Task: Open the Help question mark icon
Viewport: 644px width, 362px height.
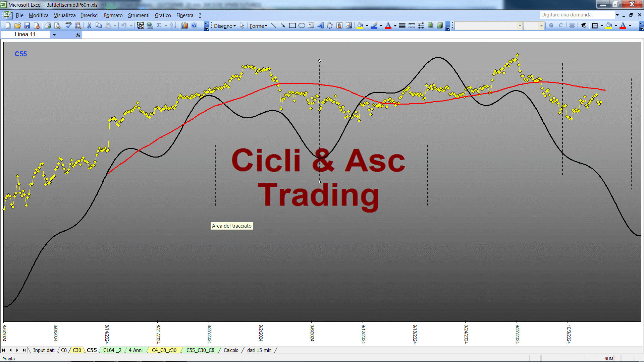Action: tap(194, 26)
